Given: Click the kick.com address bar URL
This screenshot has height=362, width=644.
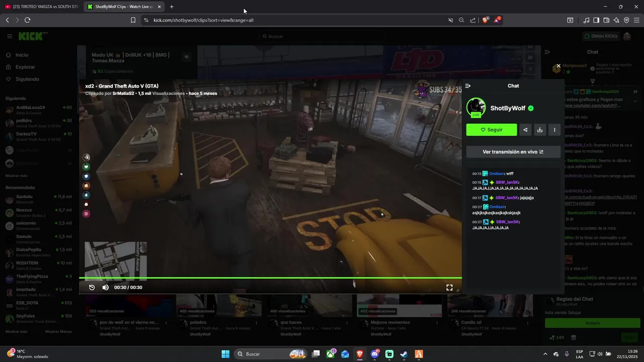Looking at the screenshot, I should [204, 20].
